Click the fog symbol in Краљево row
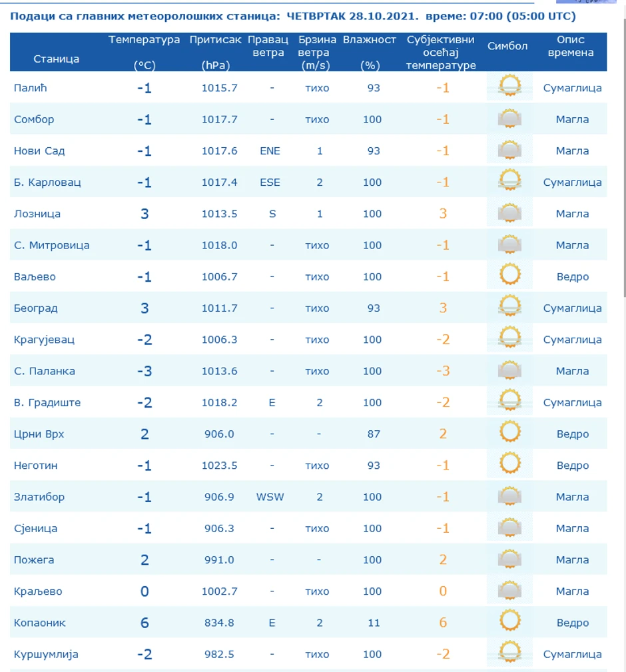Screen dimensions: 626x672 pos(509,589)
